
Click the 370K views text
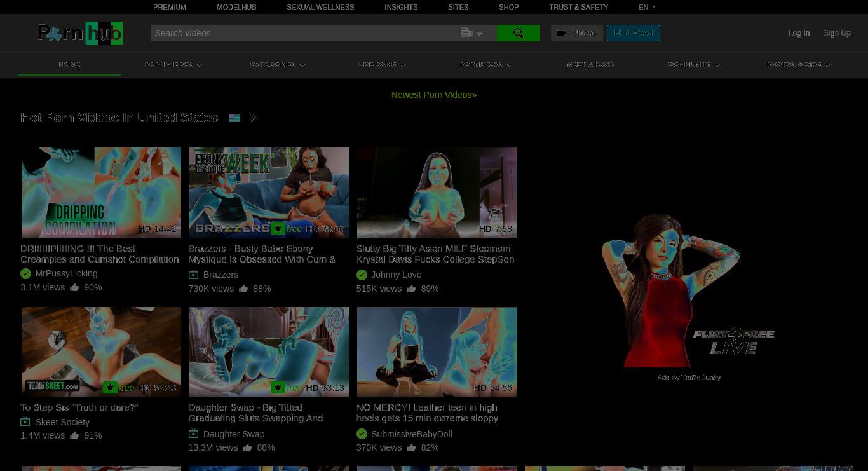[379, 447]
